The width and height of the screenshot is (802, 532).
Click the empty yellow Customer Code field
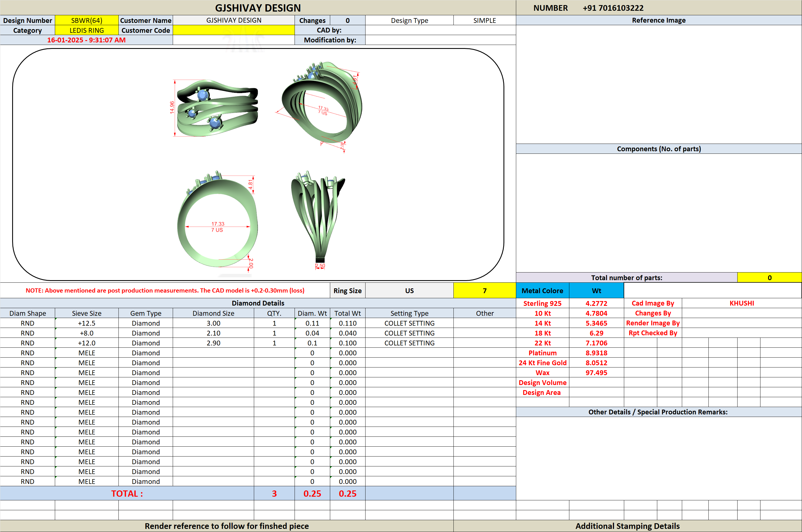tap(234, 30)
